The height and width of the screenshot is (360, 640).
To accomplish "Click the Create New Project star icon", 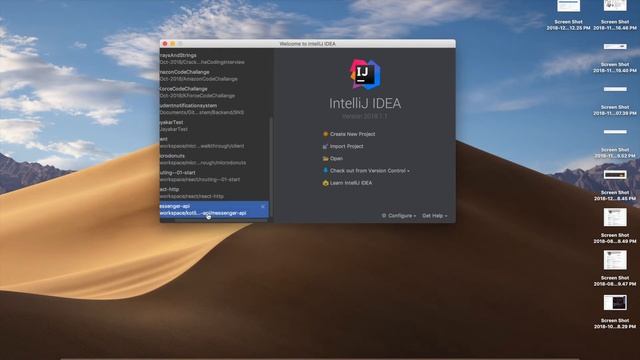I will tap(325, 134).
